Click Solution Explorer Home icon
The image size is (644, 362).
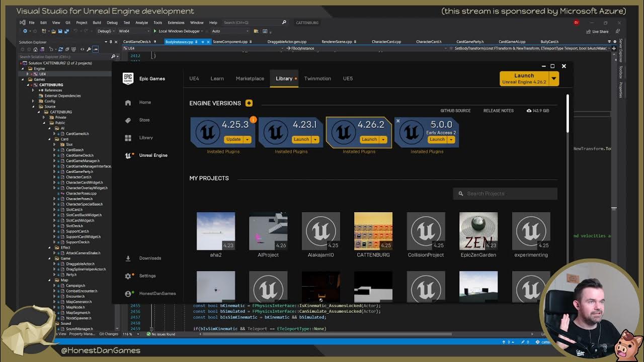point(35,49)
